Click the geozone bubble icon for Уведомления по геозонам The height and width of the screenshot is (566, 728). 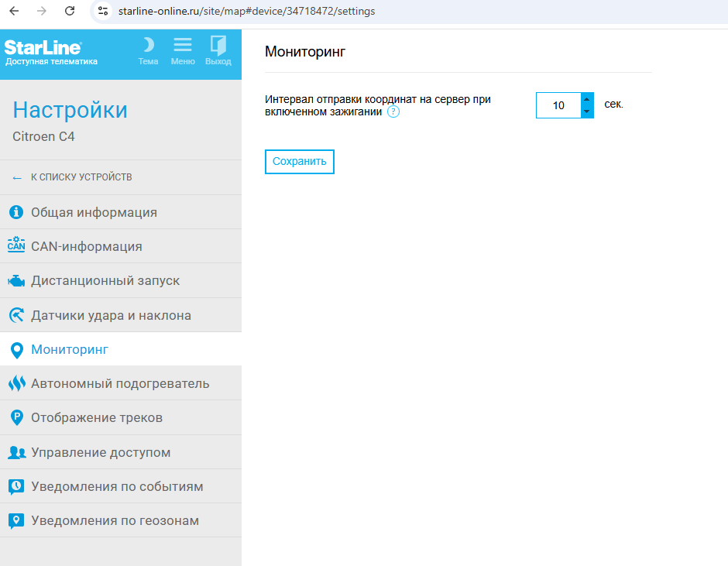coord(16,521)
